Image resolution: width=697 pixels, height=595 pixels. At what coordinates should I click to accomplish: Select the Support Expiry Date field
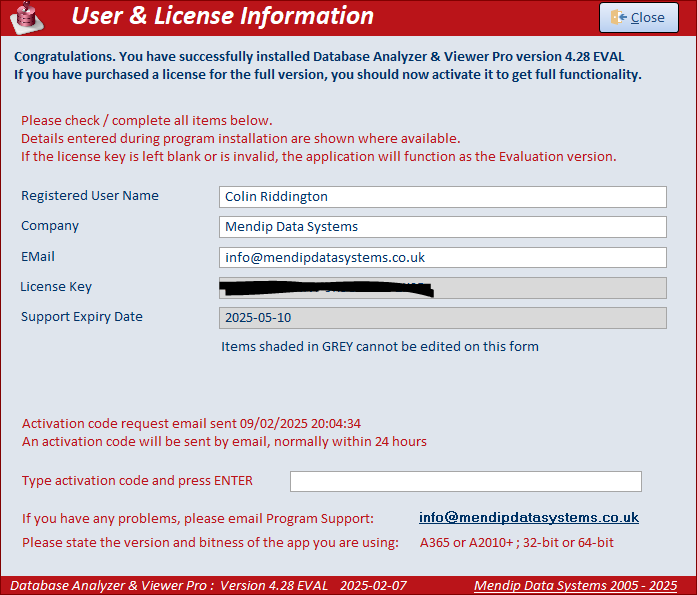click(x=443, y=318)
